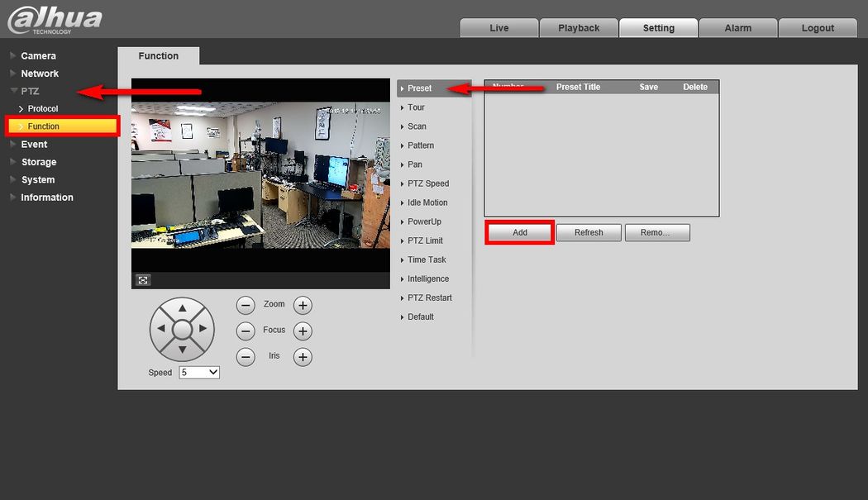This screenshot has height=500, width=868.
Task: Pan camera right with PTZ arrow
Action: pyautogui.click(x=203, y=329)
